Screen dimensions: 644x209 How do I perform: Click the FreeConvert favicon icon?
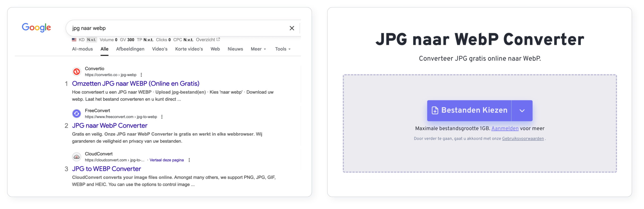[x=77, y=114]
